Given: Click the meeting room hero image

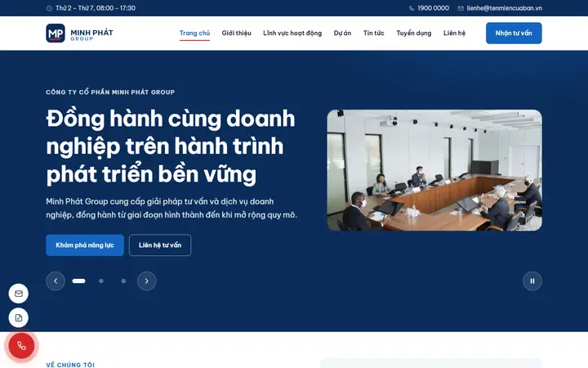Looking at the screenshot, I should pos(434,170).
